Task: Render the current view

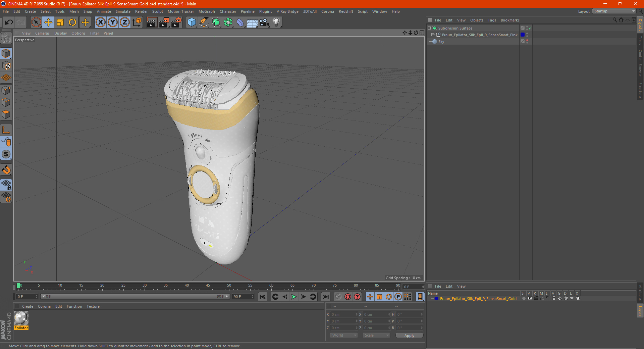Action: [x=152, y=22]
